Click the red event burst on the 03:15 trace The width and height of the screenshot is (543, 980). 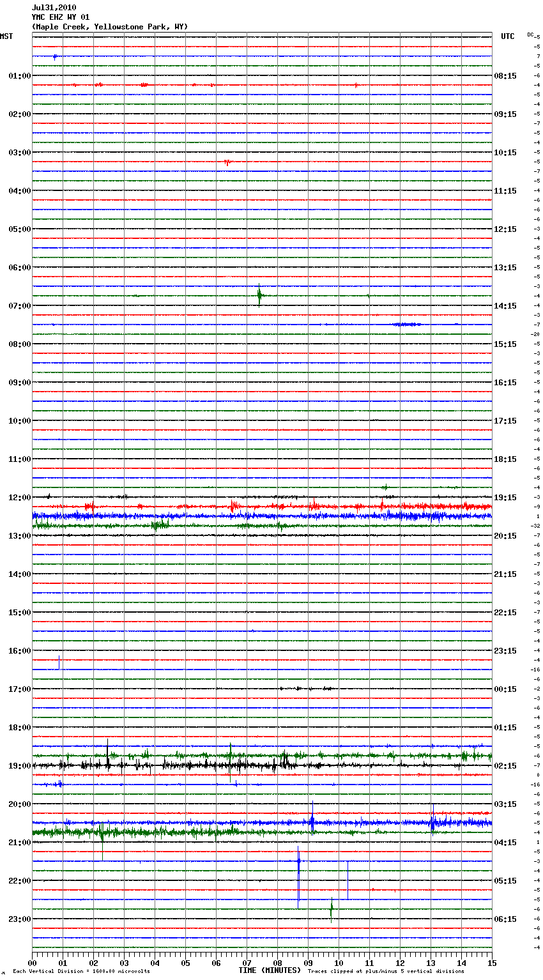(x=228, y=162)
